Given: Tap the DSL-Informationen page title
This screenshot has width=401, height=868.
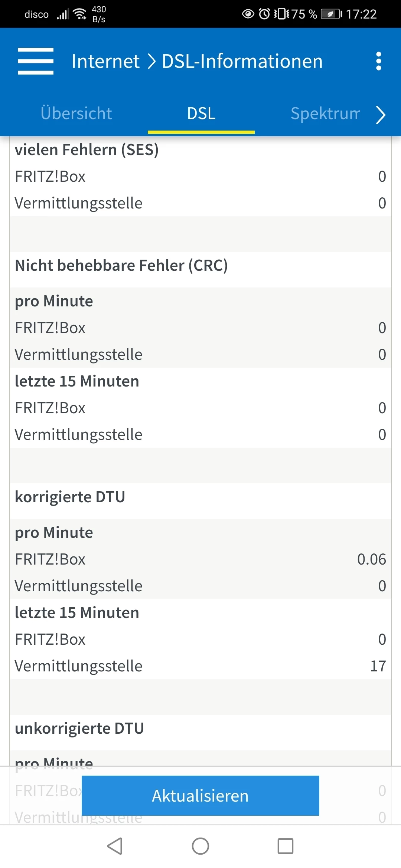Looking at the screenshot, I should click(x=242, y=61).
